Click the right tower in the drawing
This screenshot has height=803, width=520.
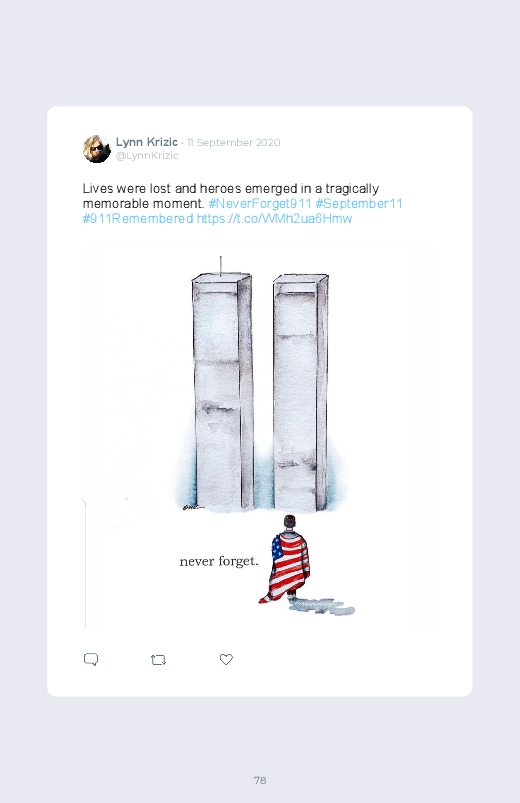301,392
